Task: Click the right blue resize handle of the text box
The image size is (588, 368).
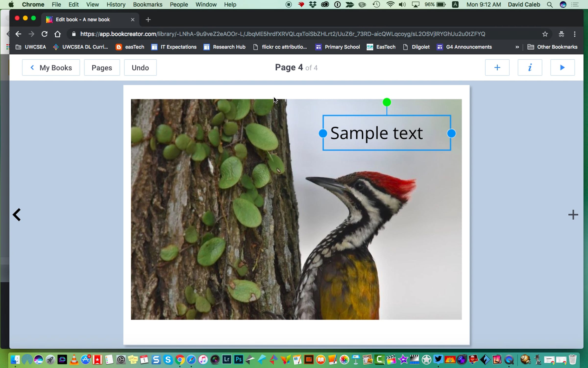Action: [x=451, y=133]
